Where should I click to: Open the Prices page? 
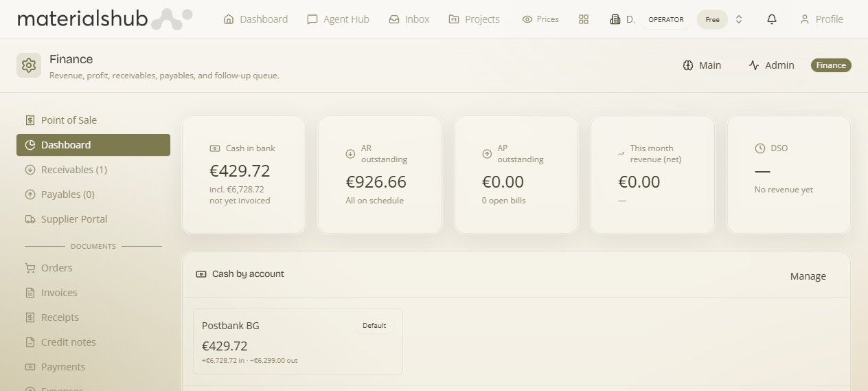pos(540,19)
